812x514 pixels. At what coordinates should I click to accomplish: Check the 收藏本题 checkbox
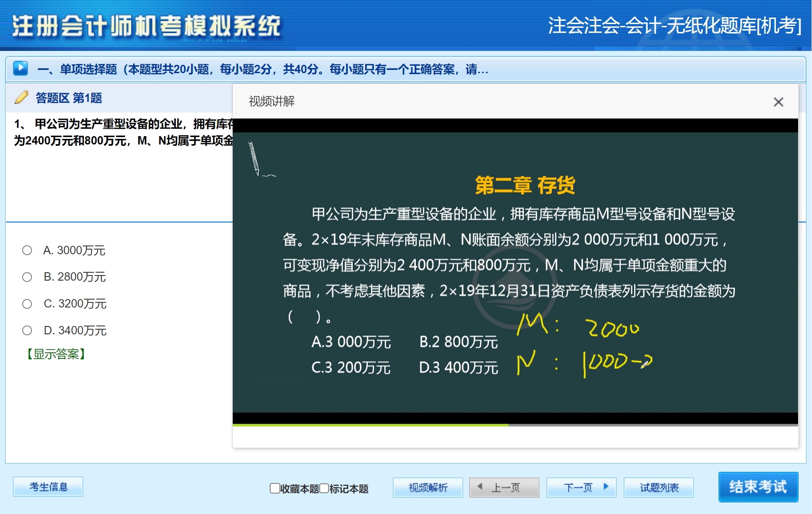point(275,488)
